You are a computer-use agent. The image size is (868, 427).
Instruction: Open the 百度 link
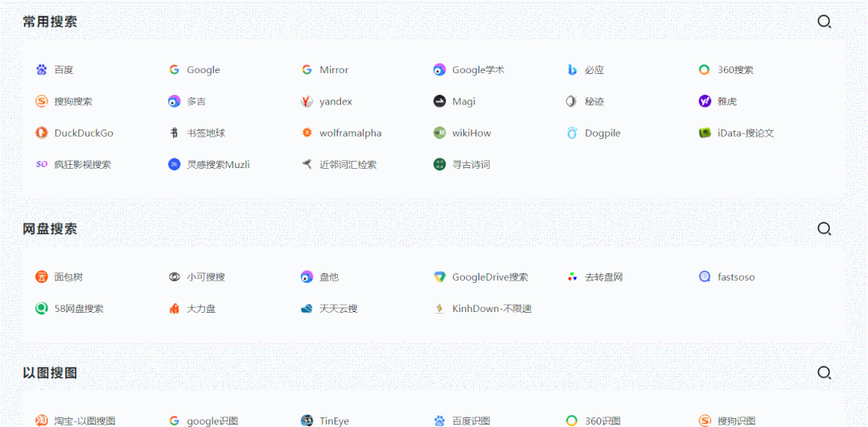tap(64, 70)
